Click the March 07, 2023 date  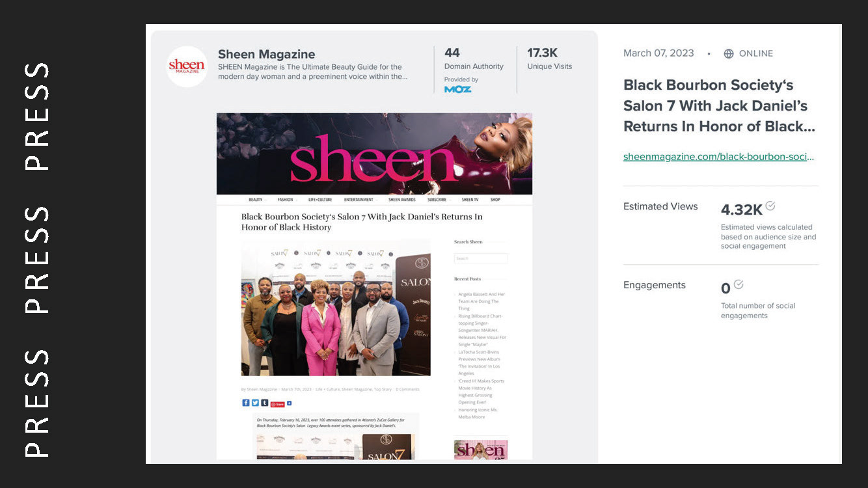click(x=658, y=53)
